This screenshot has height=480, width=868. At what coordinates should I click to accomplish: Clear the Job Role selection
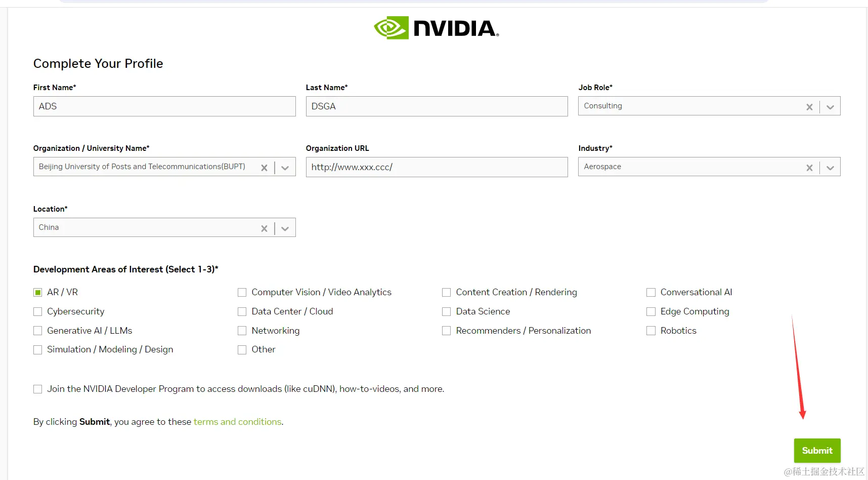click(809, 107)
